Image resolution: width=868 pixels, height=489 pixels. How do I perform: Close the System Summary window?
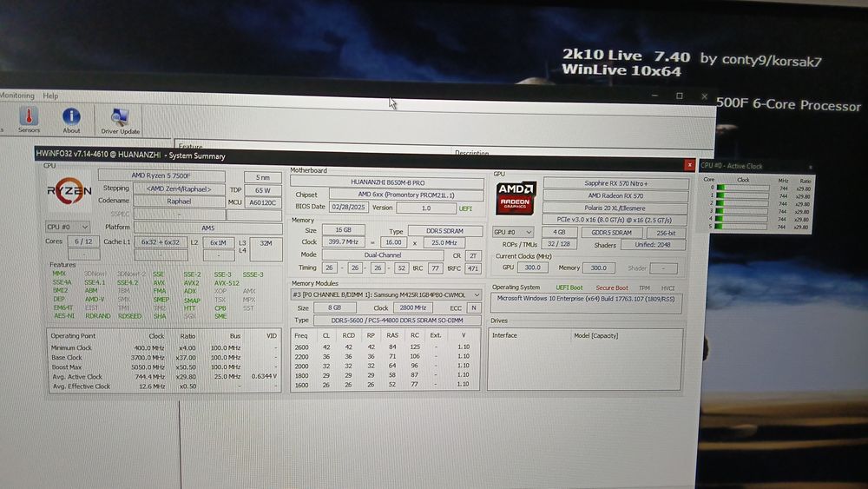(x=689, y=164)
